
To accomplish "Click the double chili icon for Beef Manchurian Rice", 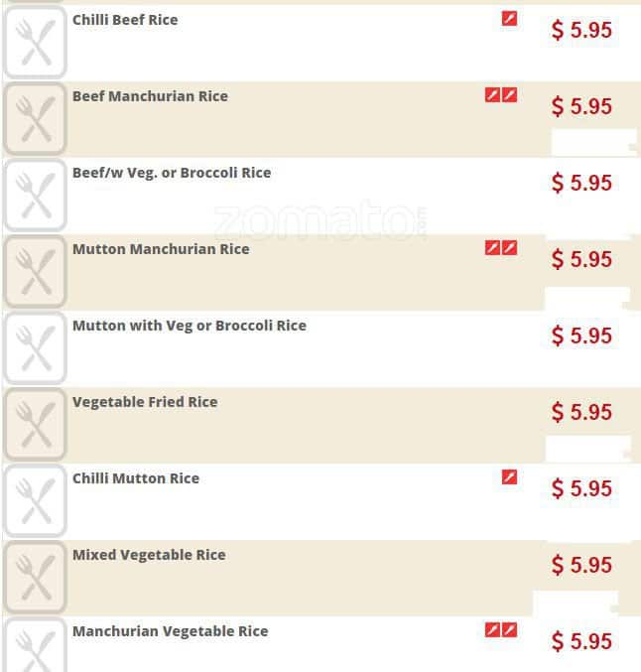I will (501, 95).
